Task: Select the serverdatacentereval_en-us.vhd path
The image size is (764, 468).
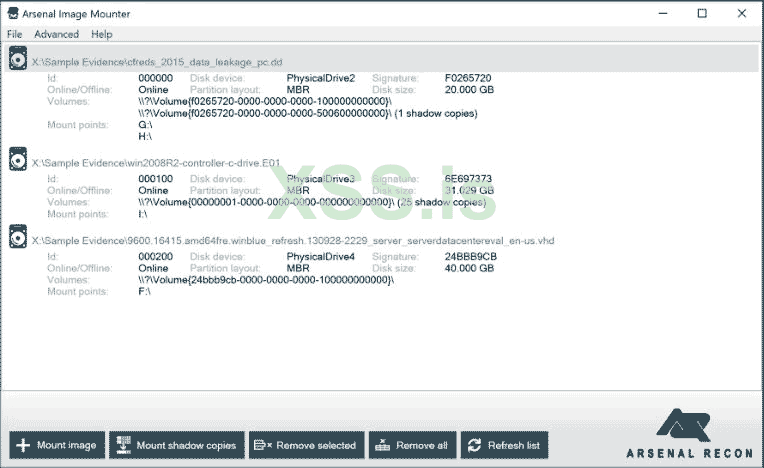Action: 293,241
